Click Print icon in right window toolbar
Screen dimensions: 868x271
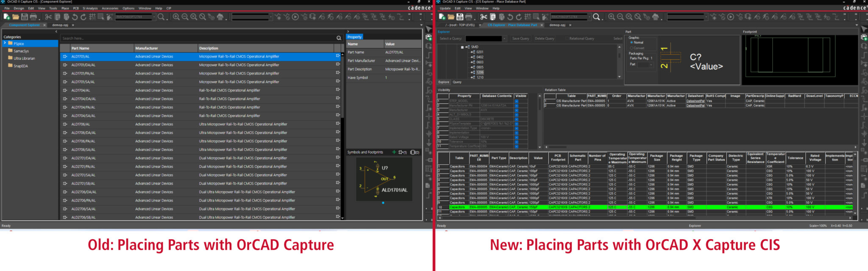[469, 17]
